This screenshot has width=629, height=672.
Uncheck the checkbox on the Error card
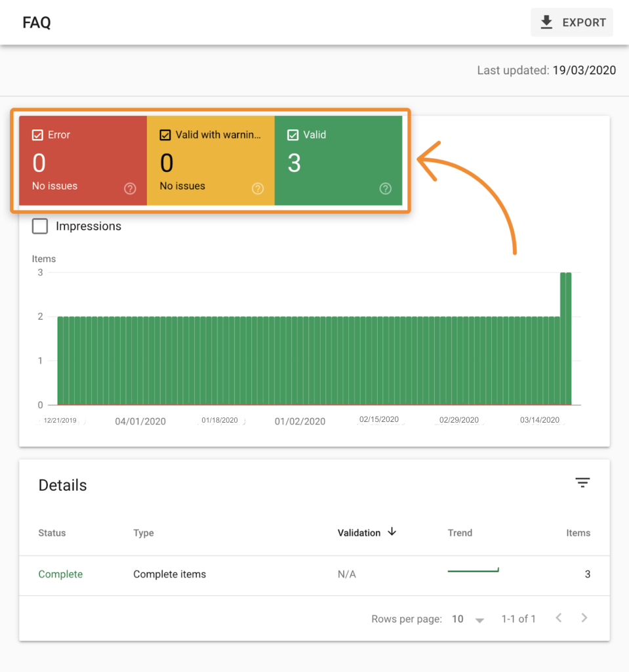39,135
